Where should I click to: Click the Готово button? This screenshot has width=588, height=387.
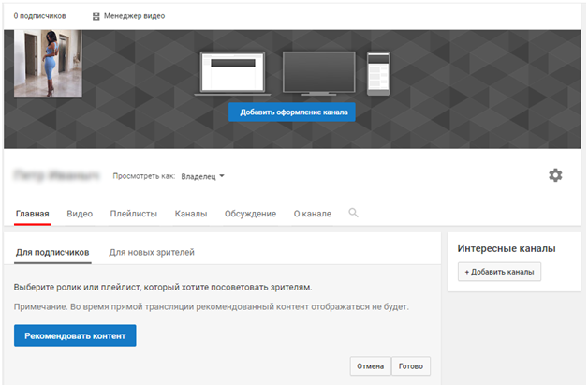tap(411, 366)
